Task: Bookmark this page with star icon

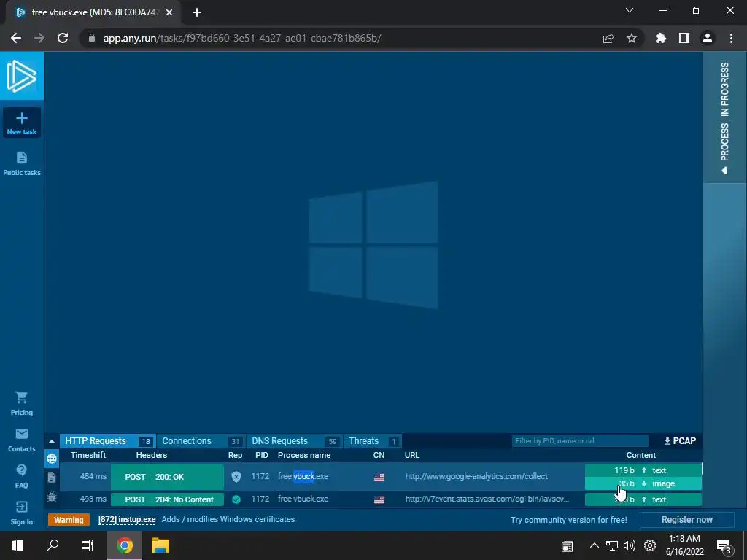Action: (632, 38)
